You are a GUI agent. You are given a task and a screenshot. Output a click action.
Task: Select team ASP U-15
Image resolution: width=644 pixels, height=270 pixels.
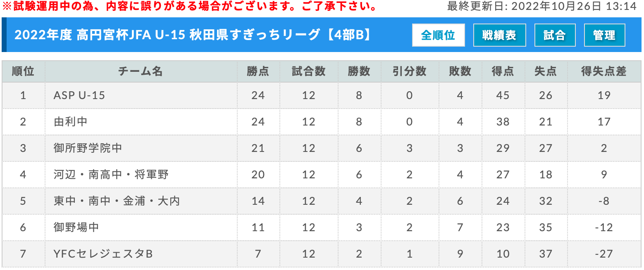pos(79,95)
